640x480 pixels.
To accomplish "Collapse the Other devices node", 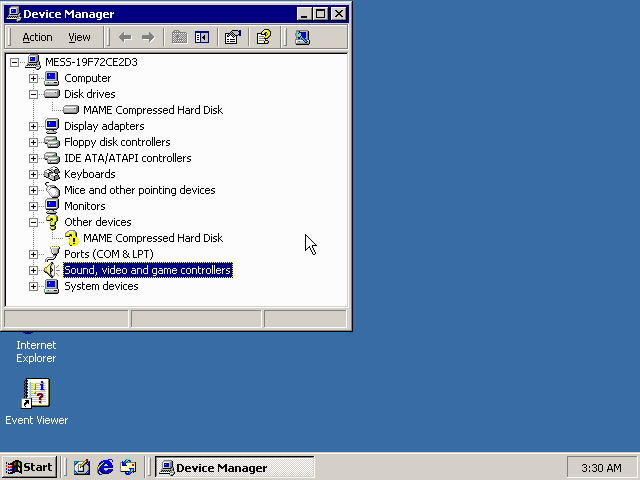I will (33, 222).
